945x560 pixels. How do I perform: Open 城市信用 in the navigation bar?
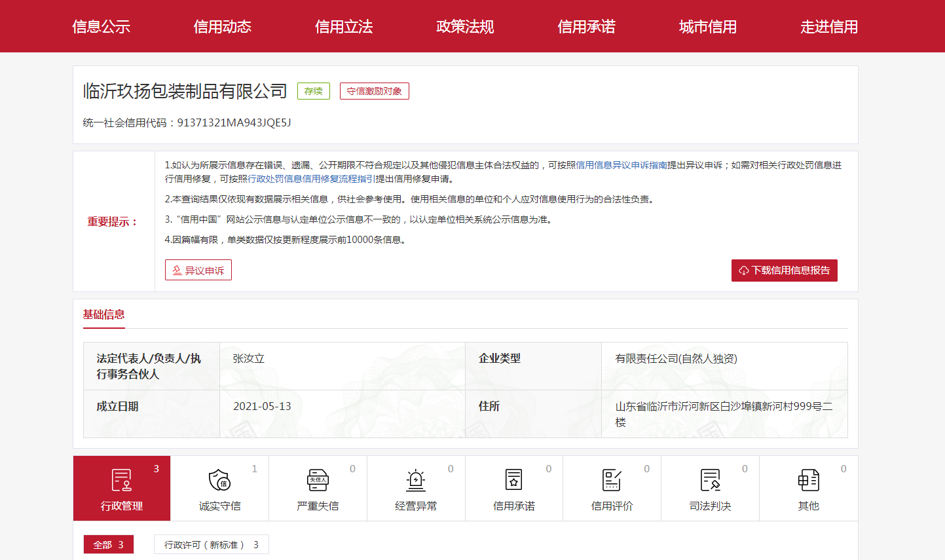707,27
